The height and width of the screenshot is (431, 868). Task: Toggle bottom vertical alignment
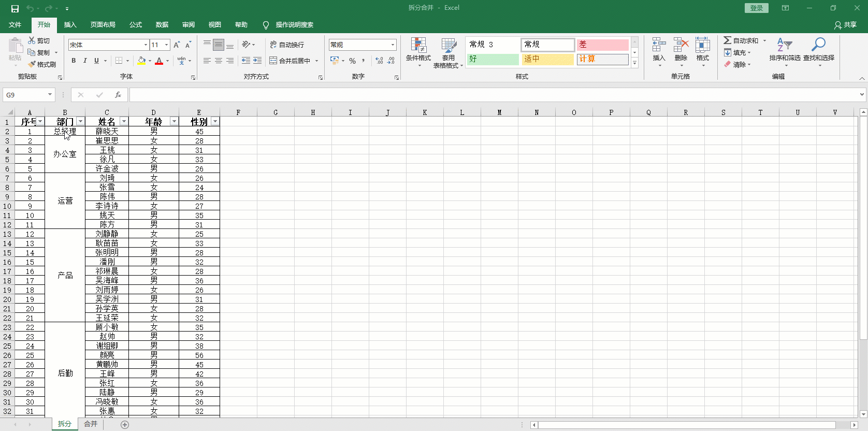[230, 45]
